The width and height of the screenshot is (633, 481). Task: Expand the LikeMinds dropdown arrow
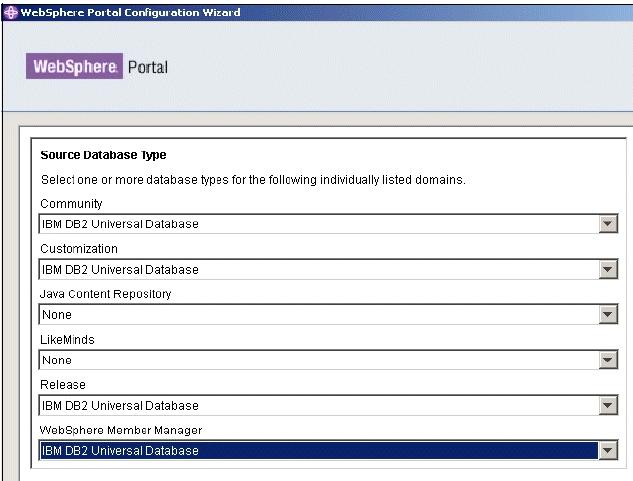[x=608, y=360]
